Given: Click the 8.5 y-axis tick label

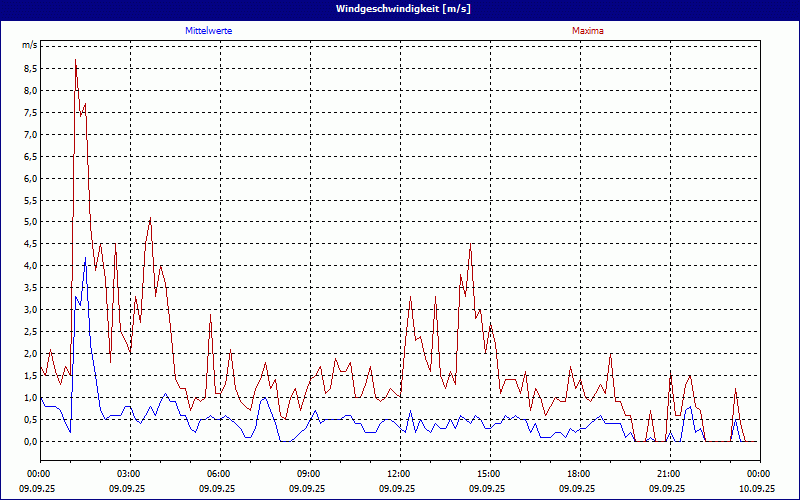Looking at the screenshot, I should point(30,69).
